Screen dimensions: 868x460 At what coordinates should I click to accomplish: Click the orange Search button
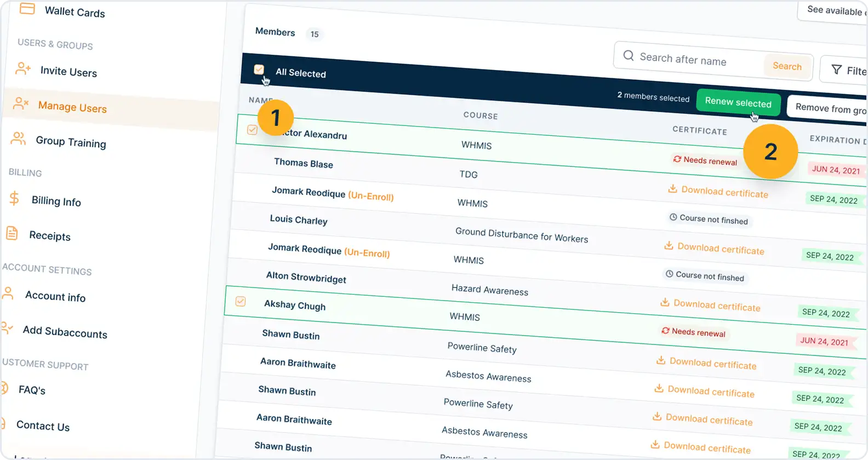(x=787, y=66)
